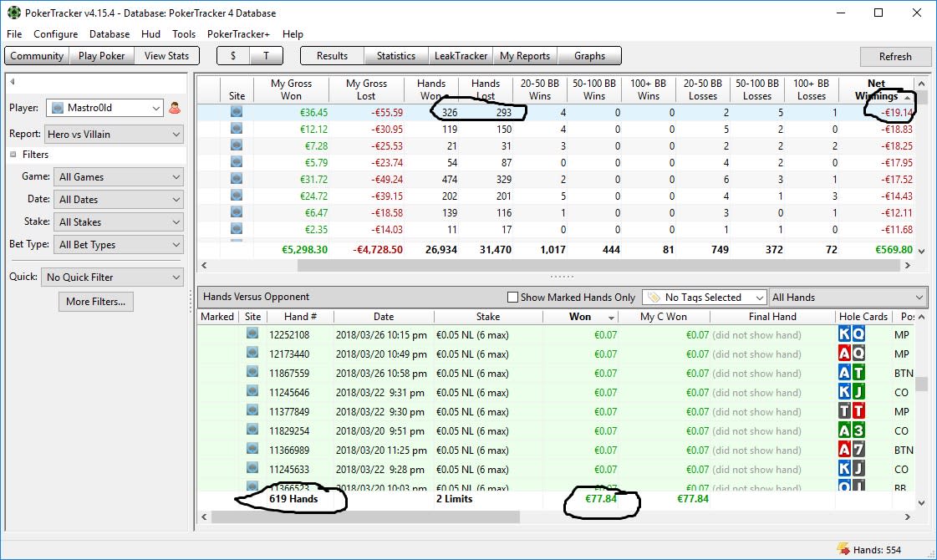Click site icon in the €31.72 row
Viewport: 937px width, 560px height.
click(237, 179)
